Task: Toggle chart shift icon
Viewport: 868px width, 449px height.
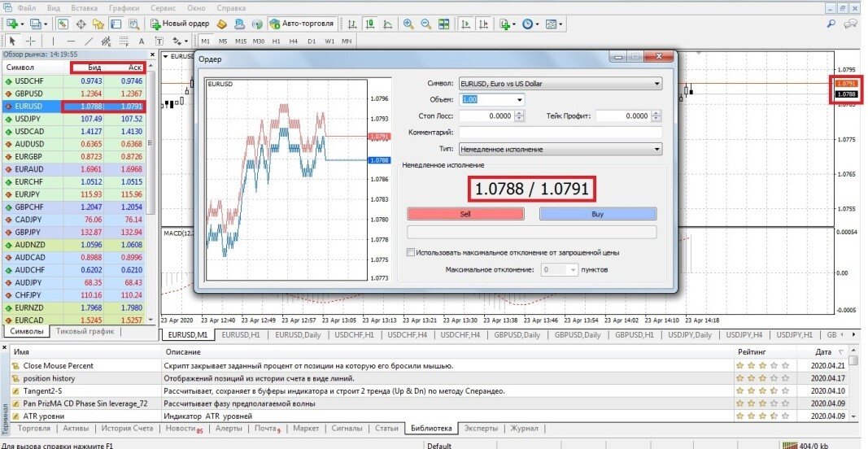Action: click(484, 24)
